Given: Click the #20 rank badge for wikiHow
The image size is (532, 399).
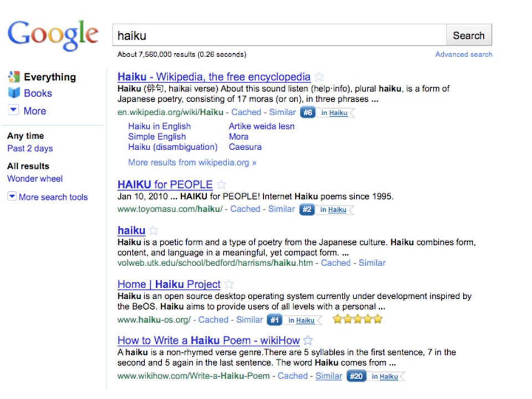Looking at the screenshot, I should (356, 376).
